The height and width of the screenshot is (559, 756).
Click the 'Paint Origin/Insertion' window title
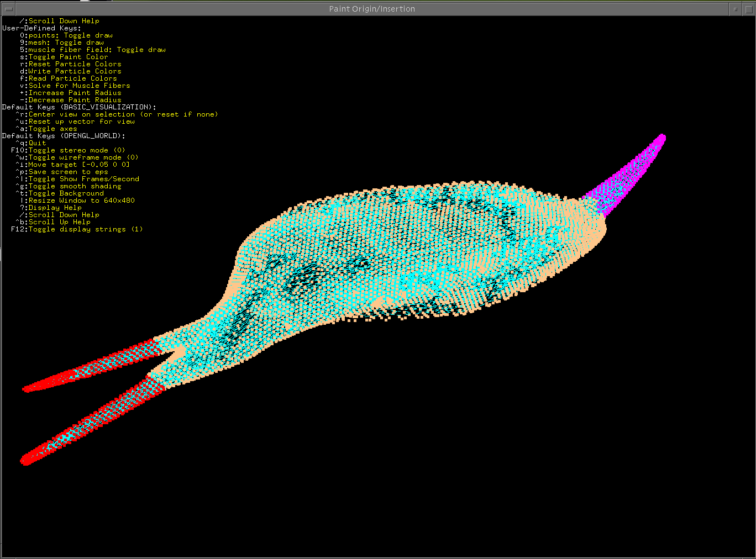(x=372, y=9)
